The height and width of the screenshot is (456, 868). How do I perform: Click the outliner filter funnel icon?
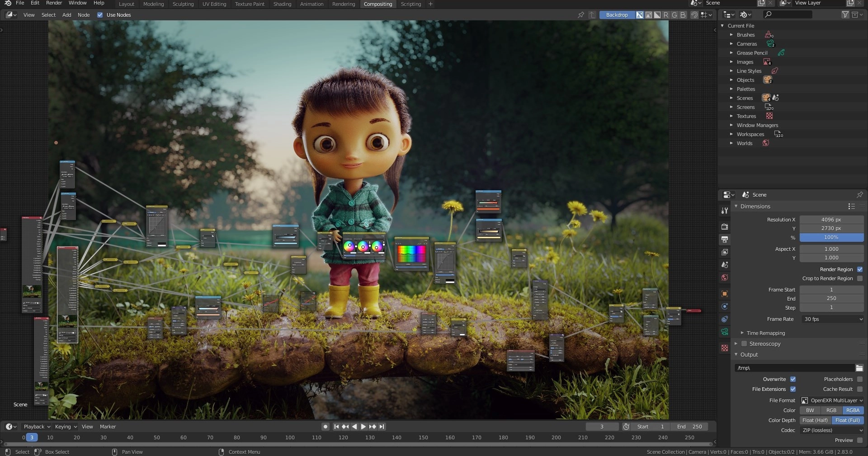(845, 15)
